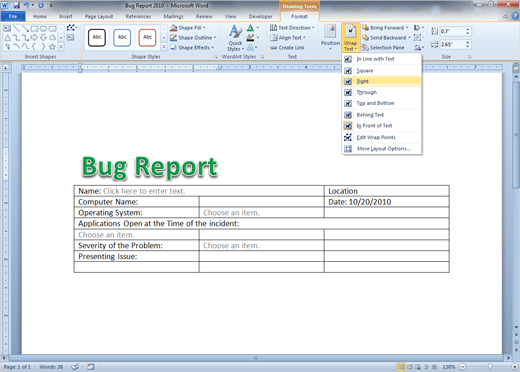Screen dimensions: 520x372
Task: Open Align objects menu
Action: click(419, 28)
